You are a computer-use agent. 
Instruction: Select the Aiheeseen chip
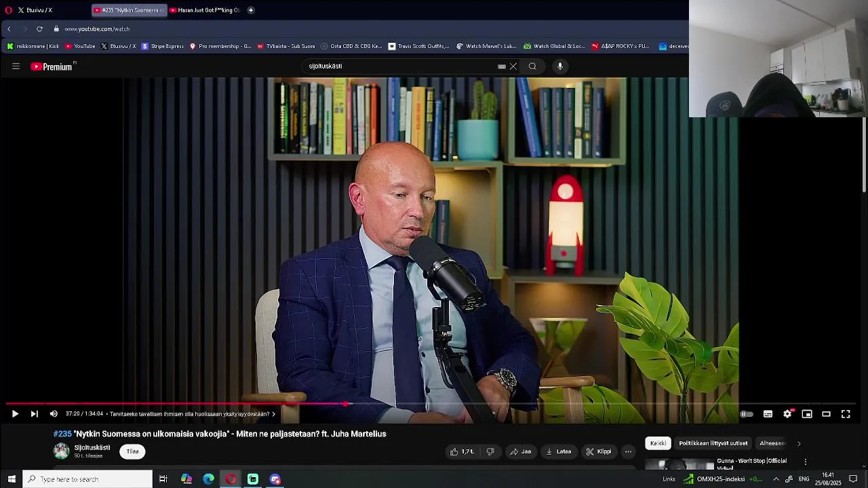[772, 443]
